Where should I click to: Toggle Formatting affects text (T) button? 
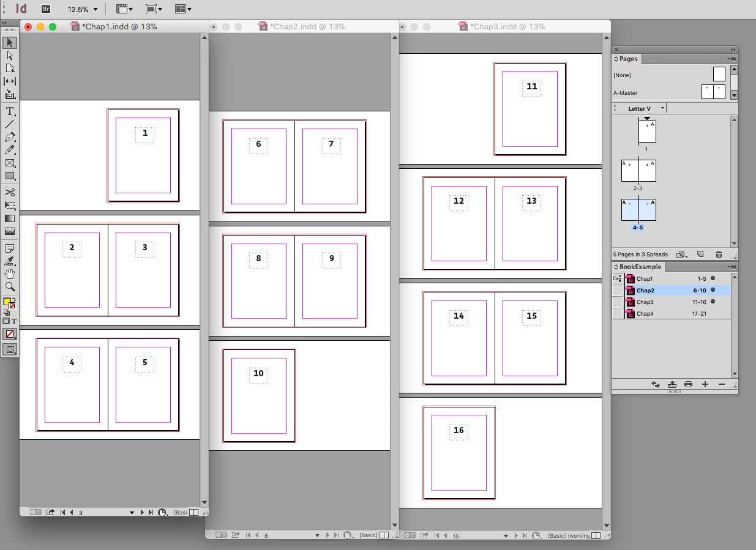14,321
